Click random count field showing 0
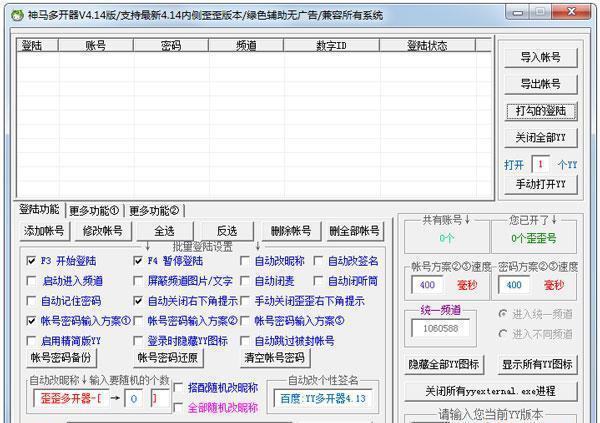This screenshot has height=423, width=600. 134,399
